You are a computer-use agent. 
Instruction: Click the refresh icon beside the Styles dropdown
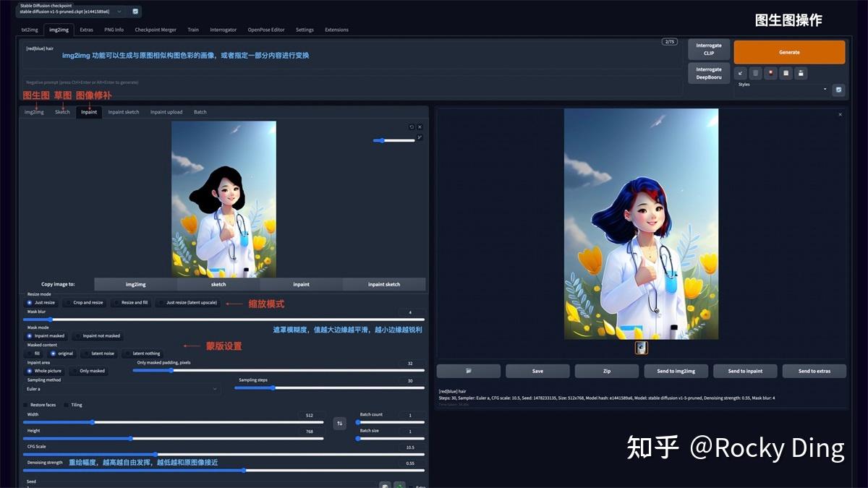(838, 89)
